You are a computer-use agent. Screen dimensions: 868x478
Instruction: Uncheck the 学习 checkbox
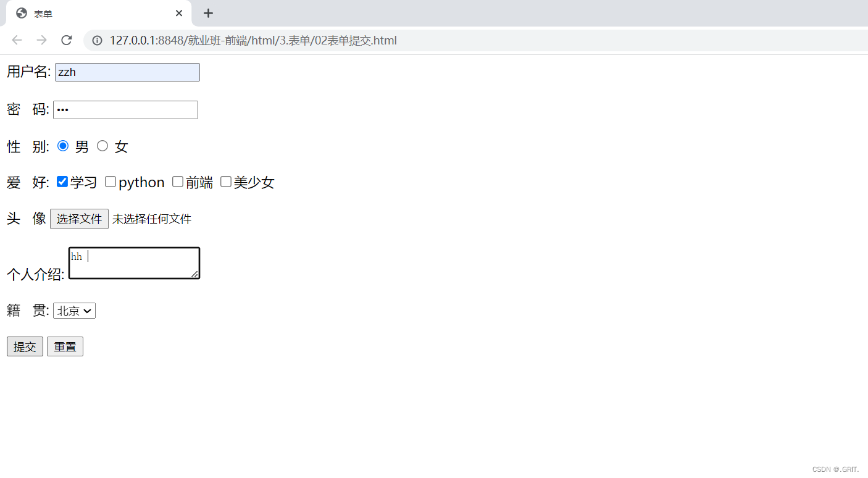pyautogui.click(x=62, y=182)
